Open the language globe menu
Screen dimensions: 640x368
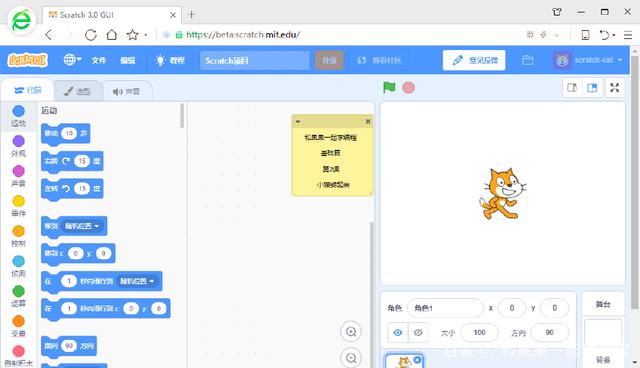72,60
